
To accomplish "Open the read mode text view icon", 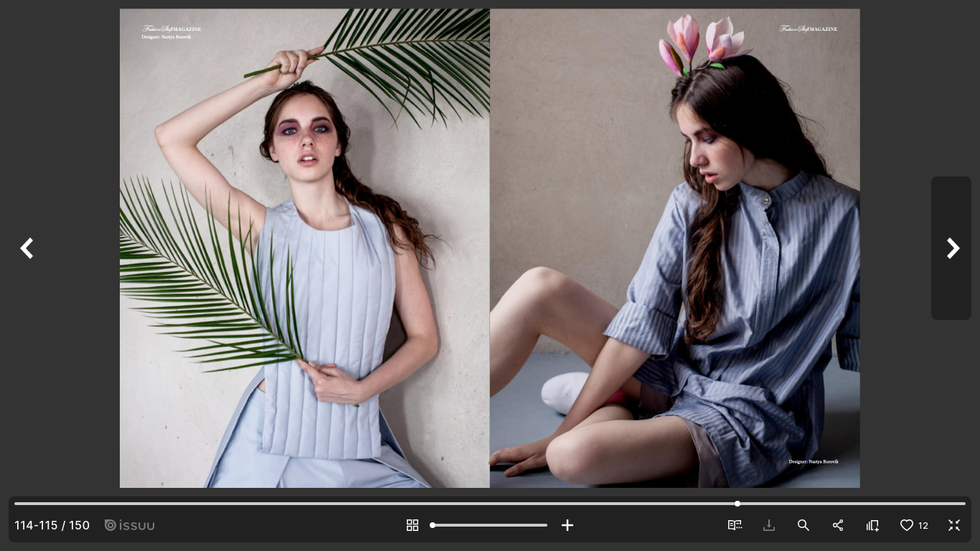I will (x=735, y=525).
